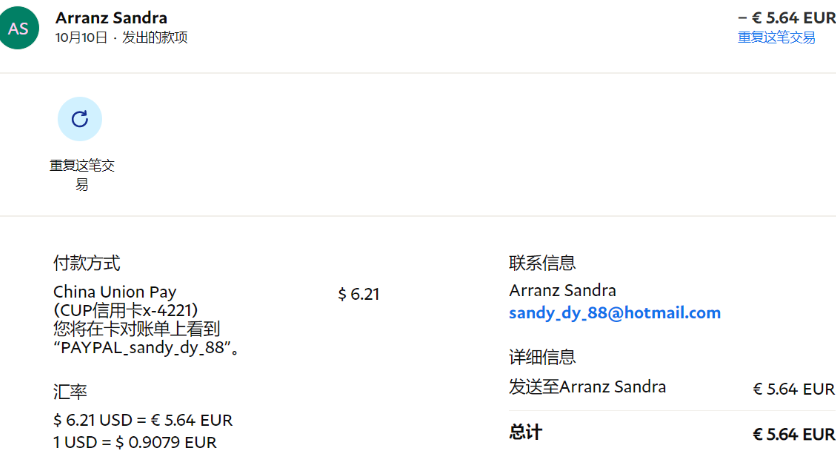
Task: Click the 重复这笔交易 label under the circular icon
Action: pos(81,174)
